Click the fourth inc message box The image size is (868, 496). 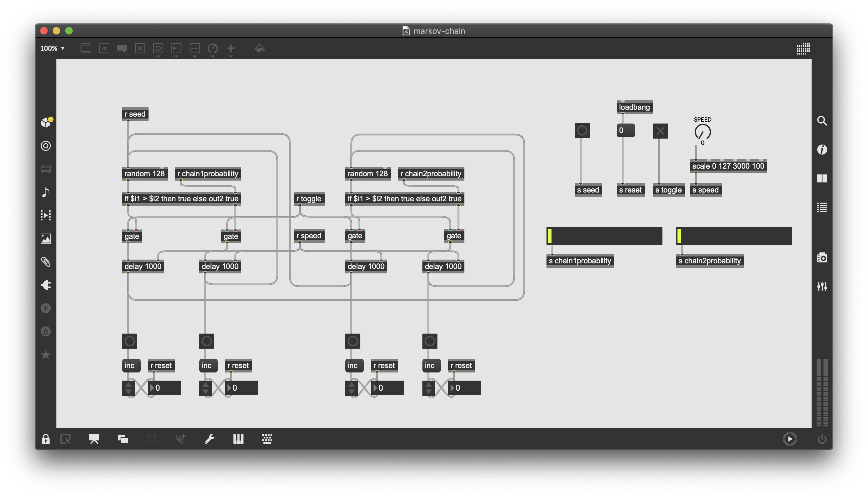431,366
